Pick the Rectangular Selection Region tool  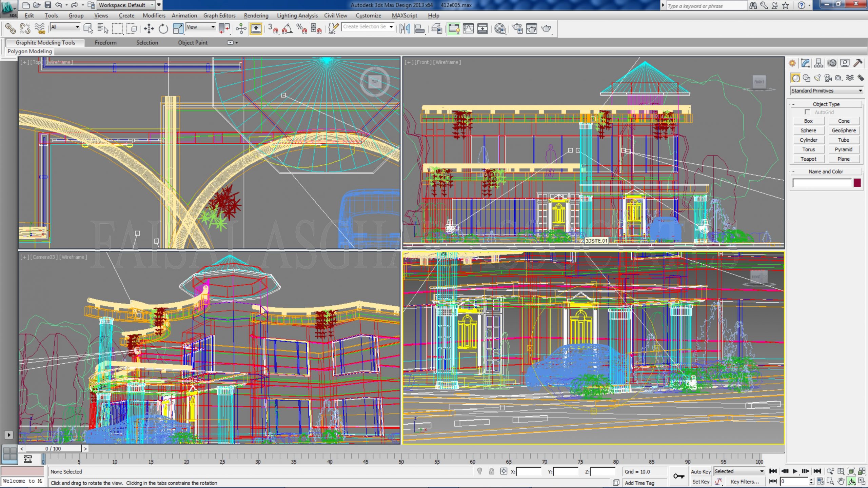(x=117, y=29)
